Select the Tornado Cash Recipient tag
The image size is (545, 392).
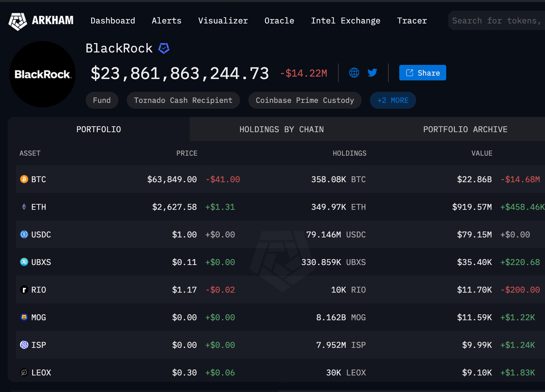[x=183, y=100]
